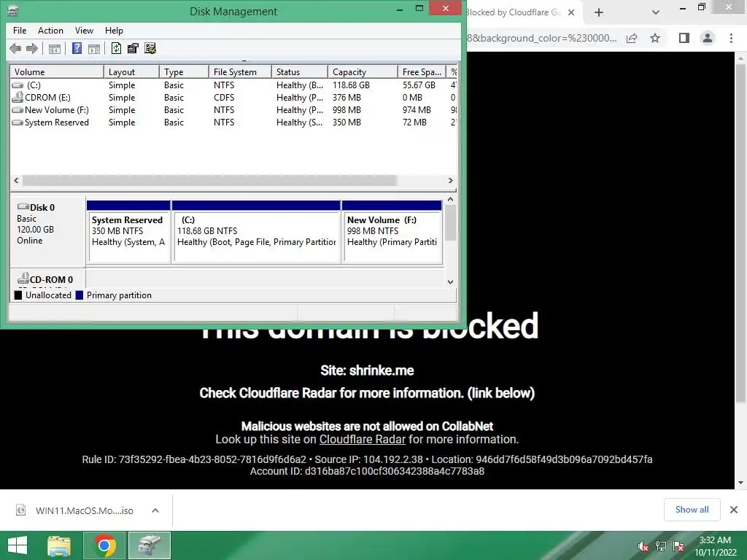747x560 pixels.
Task: Sort by the Type column header
Action: coord(184,72)
